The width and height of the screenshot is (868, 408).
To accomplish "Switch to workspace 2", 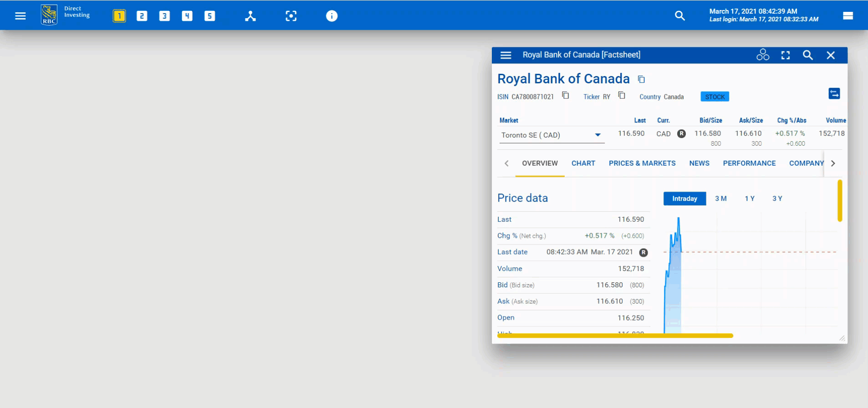I will [142, 16].
